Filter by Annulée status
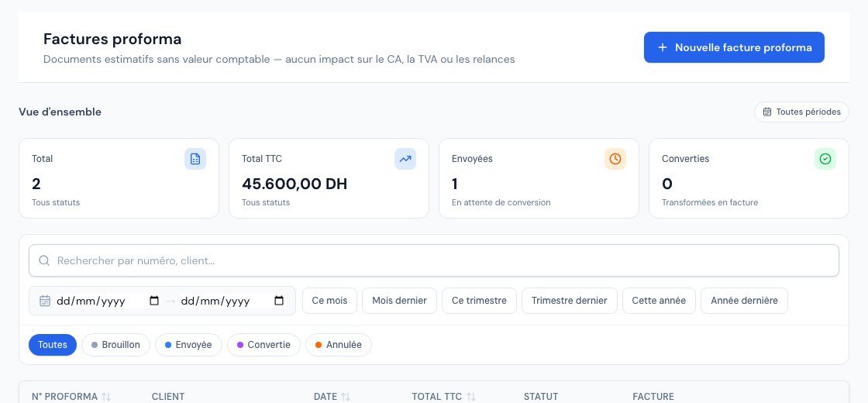The image size is (868, 403). pyautogui.click(x=338, y=345)
